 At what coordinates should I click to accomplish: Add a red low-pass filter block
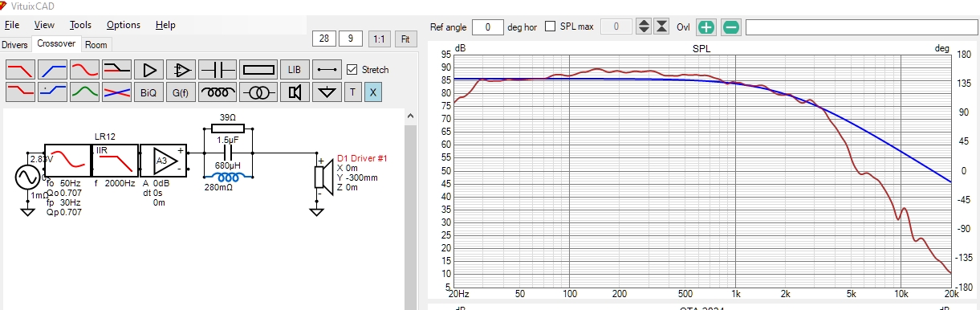(20, 69)
